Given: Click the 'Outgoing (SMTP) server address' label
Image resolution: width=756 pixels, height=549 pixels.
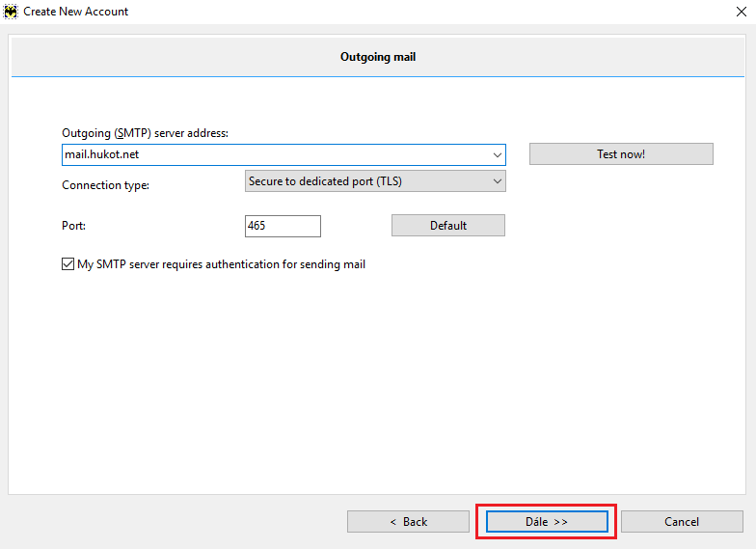Looking at the screenshot, I should [145, 133].
